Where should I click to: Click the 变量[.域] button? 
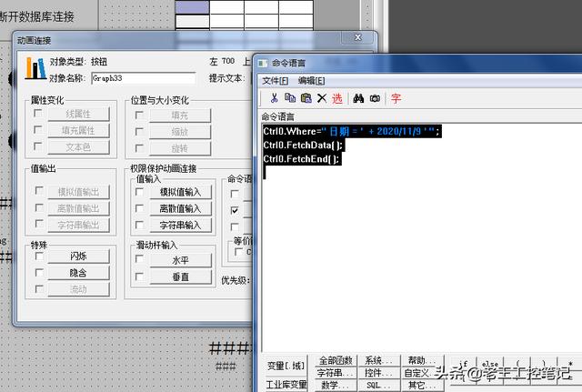pyautogui.click(x=286, y=366)
